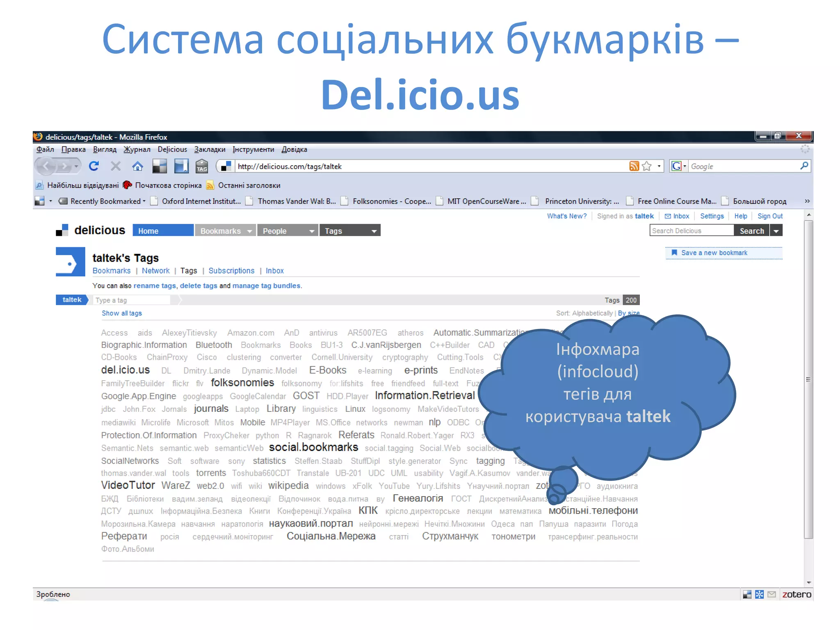840x630 pixels.
Task: Click the VideoTutor tag
Action: [x=128, y=485]
